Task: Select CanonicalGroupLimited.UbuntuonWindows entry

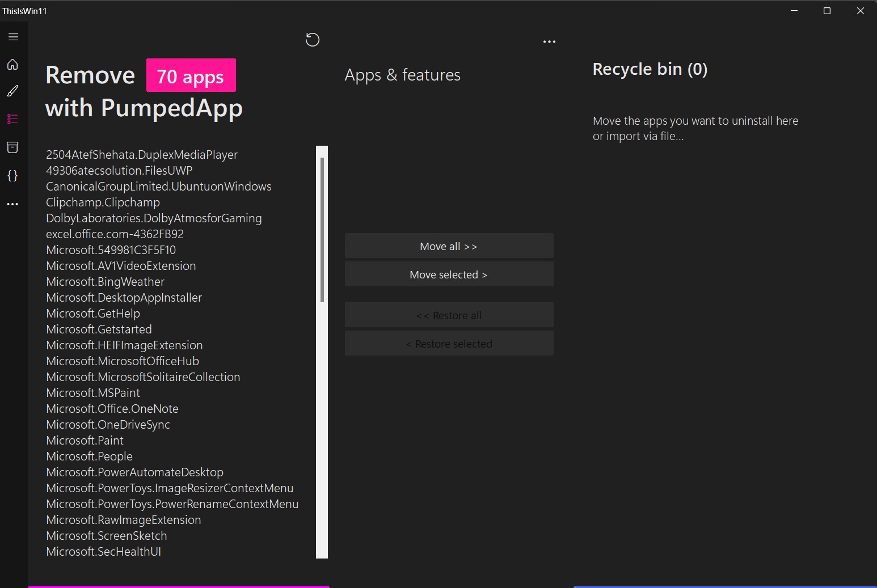Action: (159, 187)
